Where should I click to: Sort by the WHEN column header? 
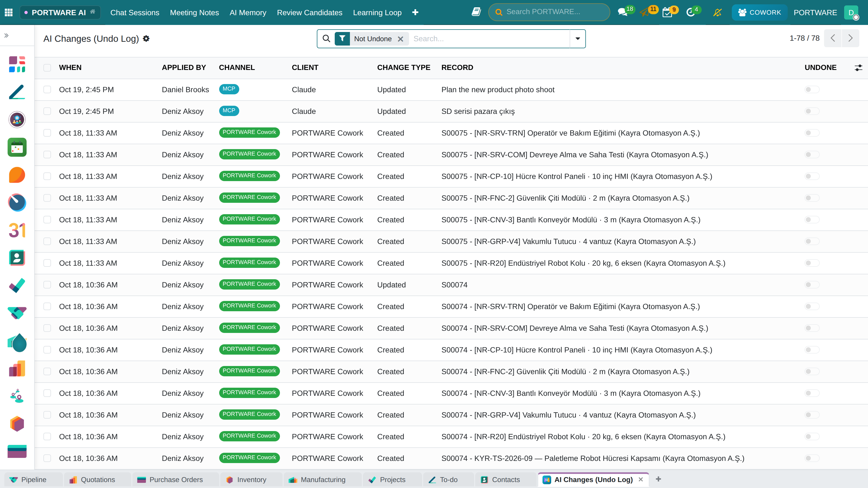tap(70, 68)
